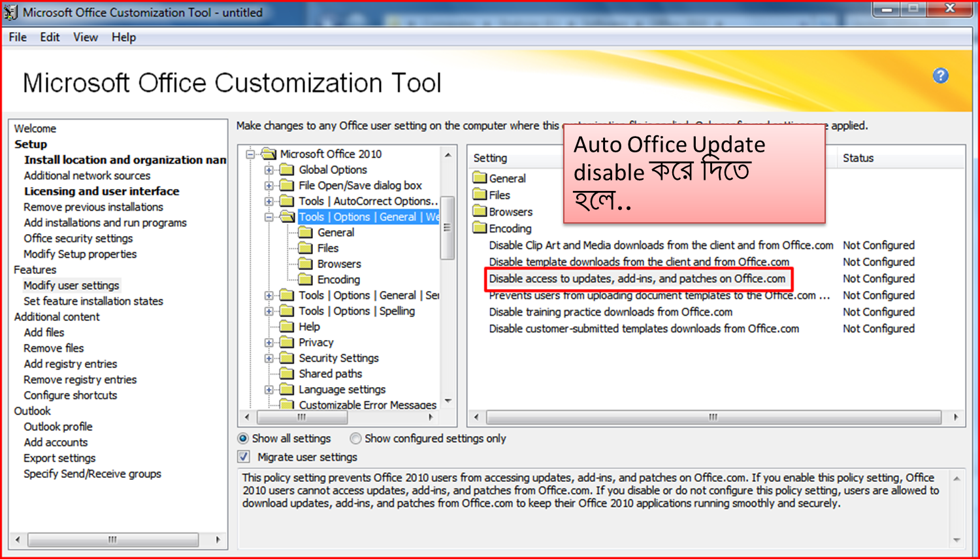Expand the Global Options node
The image size is (980, 559).
tap(269, 170)
